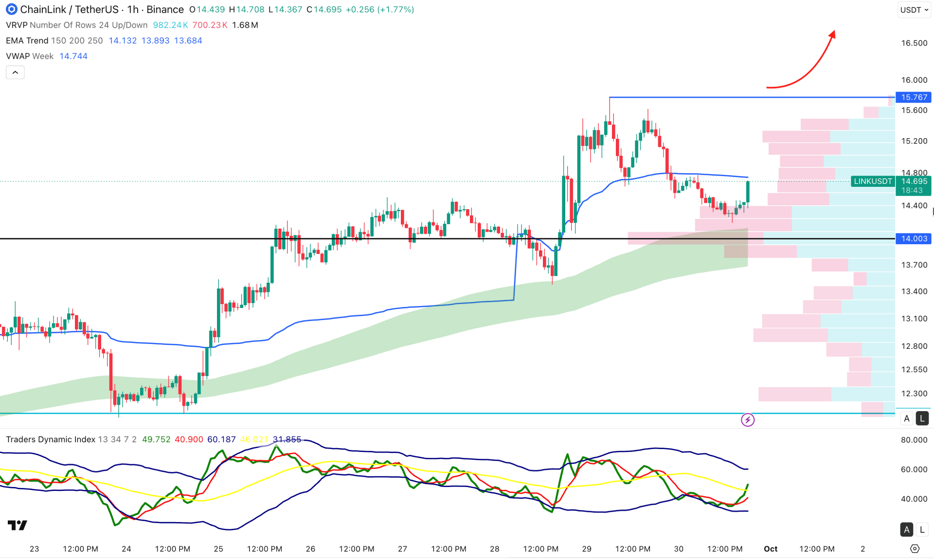This screenshot has height=560, width=934.
Task: Select the VWAP Week indicator legend
Action: 30,56
